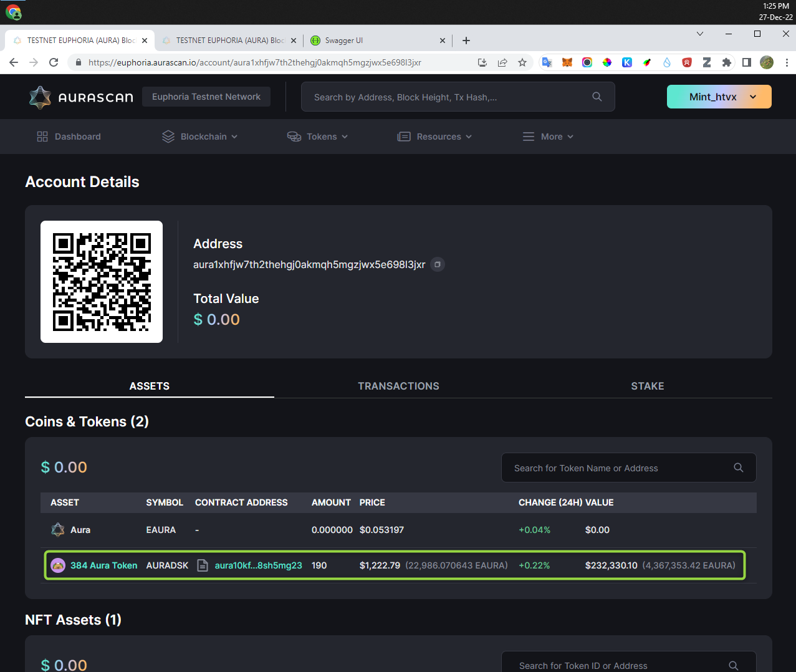
Task: Click the Aura token star icon in assets row
Action: click(x=57, y=529)
